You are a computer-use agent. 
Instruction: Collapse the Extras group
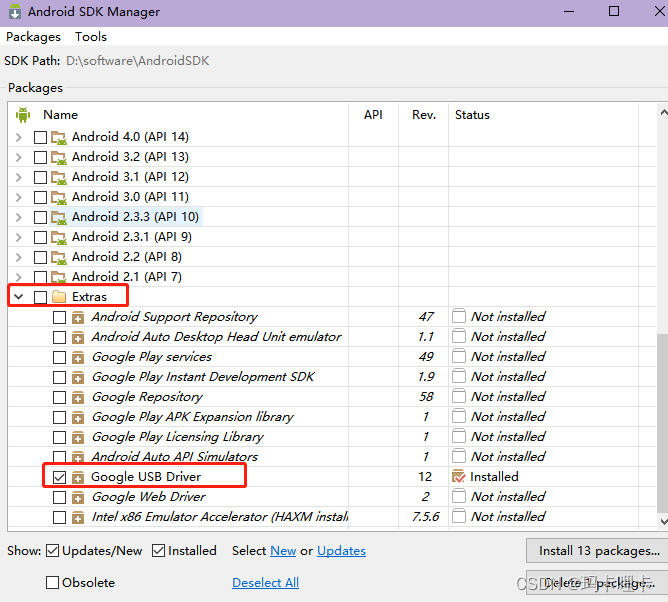click(x=18, y=297)
